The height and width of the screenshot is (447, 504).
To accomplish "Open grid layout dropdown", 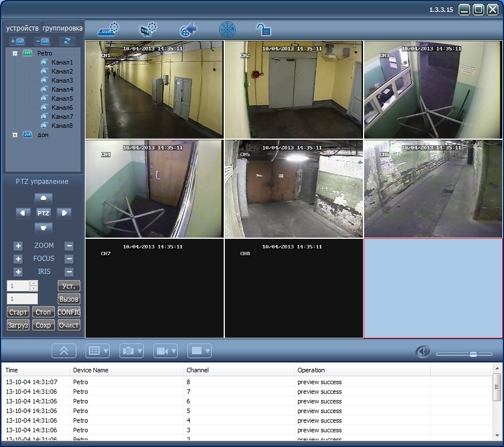I will coord(98,351).
